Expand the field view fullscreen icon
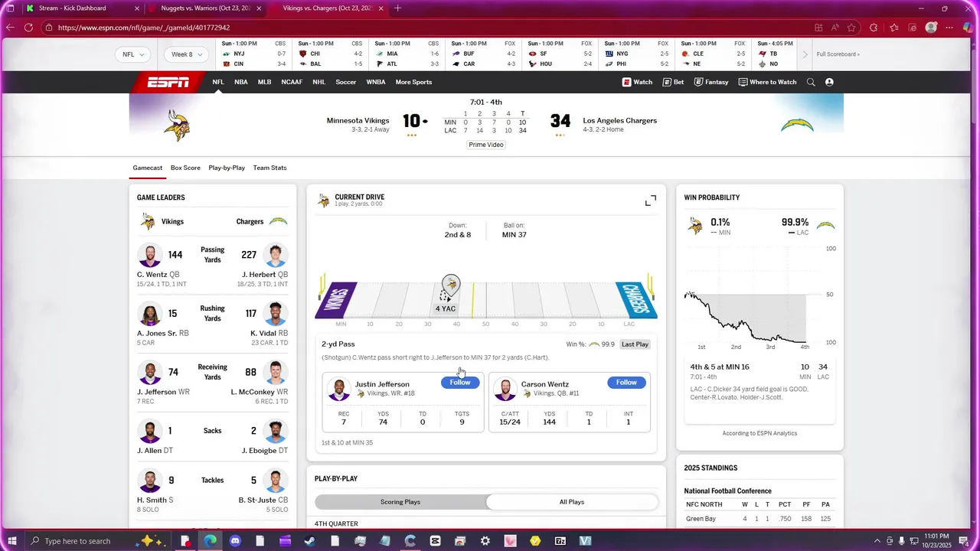980x551 pixels. (650, 201)
